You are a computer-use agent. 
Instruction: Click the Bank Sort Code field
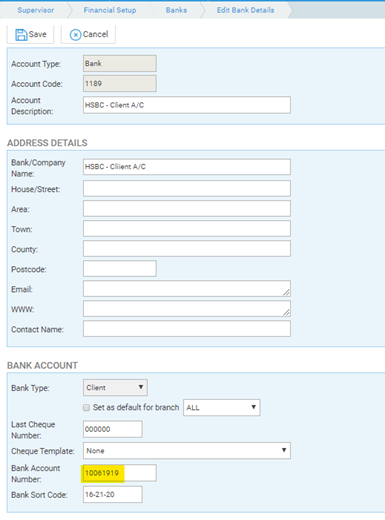[x=113, y=494]
